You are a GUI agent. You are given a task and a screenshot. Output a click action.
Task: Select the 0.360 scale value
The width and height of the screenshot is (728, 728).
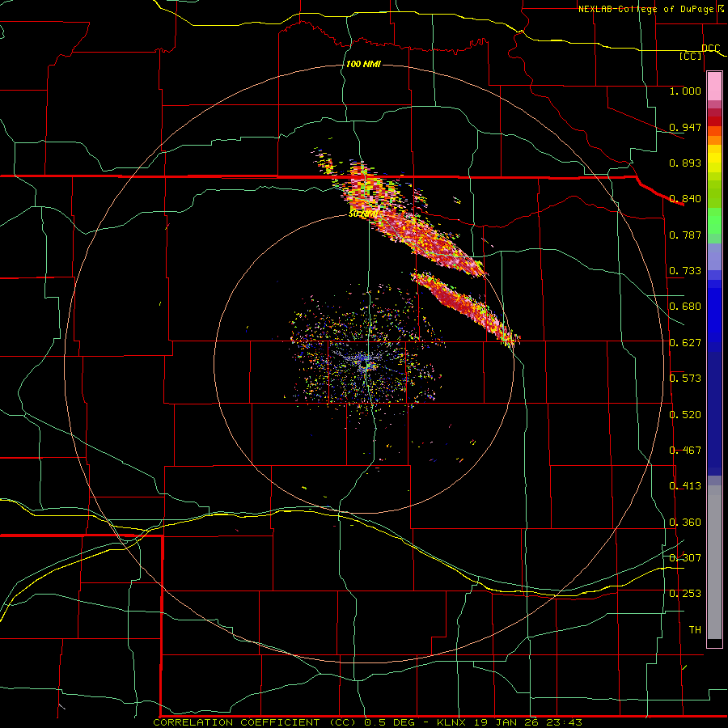[x=685, y=523]
